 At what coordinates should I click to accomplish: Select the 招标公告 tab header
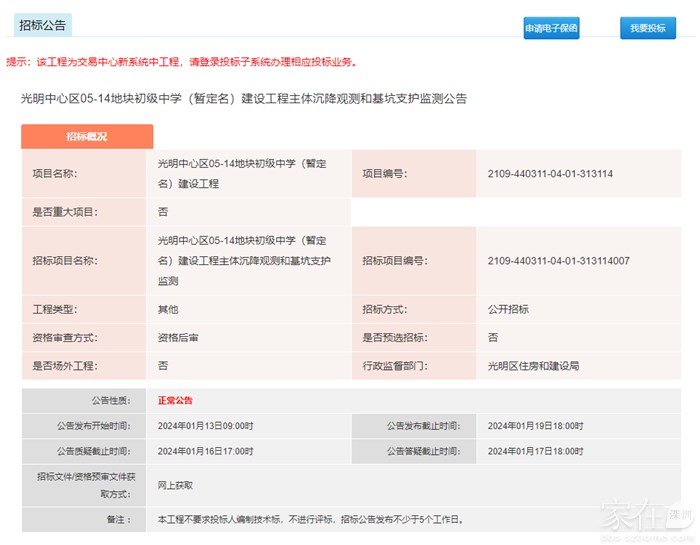click(43, 25)
